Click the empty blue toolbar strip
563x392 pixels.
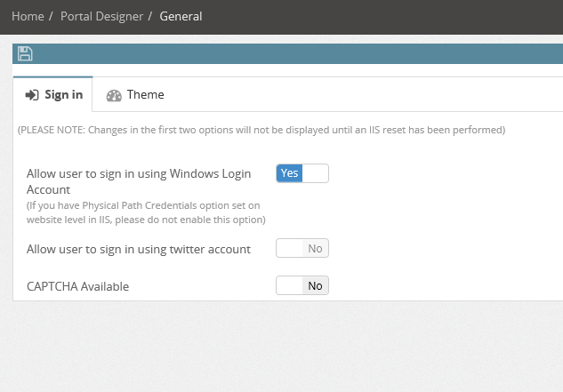294,54
